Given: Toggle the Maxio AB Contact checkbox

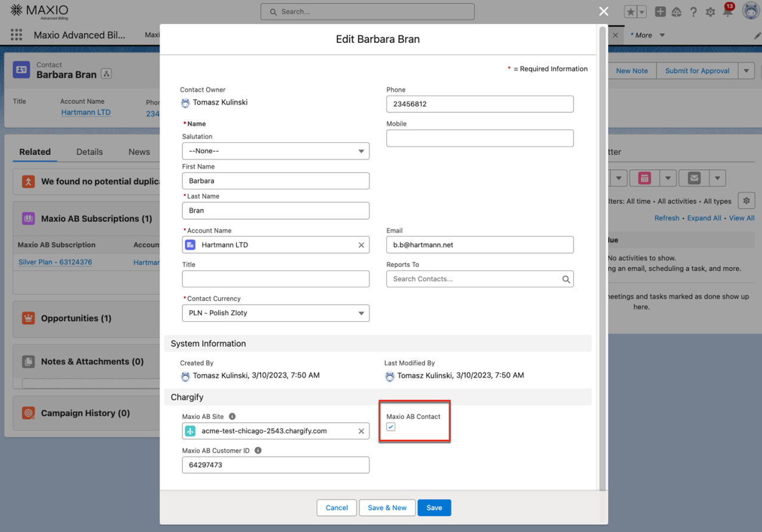Looking at the screenshot, I should click(x=391, y=427).
